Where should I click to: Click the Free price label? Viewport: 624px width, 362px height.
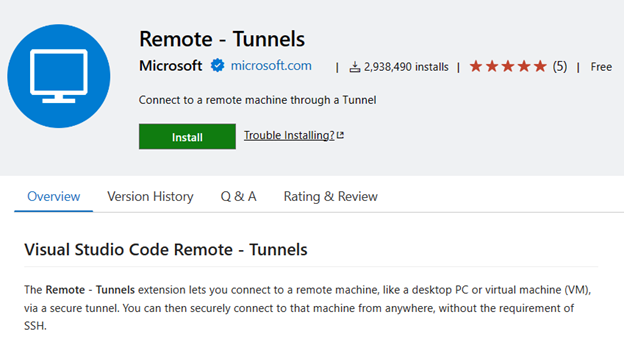pyautogui.click(x=601, y=67)
